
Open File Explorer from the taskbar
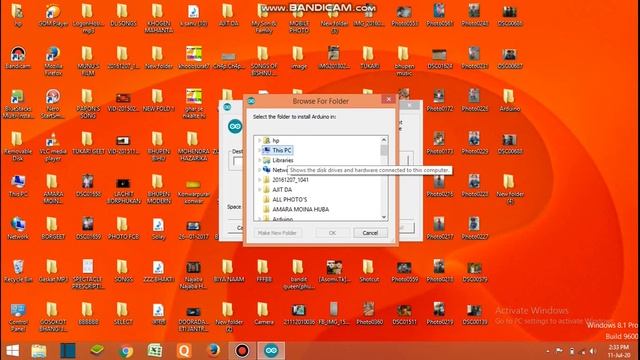[39, 351]
